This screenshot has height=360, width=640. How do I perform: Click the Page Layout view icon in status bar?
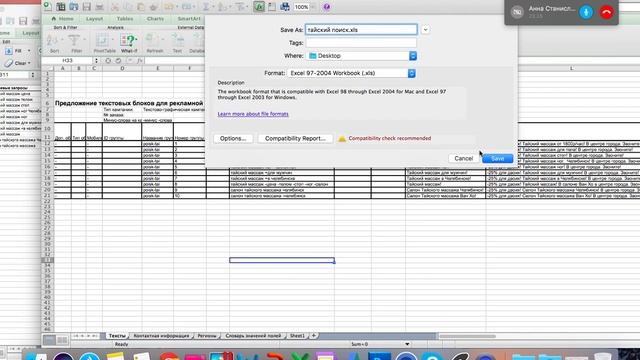[62, 340]
